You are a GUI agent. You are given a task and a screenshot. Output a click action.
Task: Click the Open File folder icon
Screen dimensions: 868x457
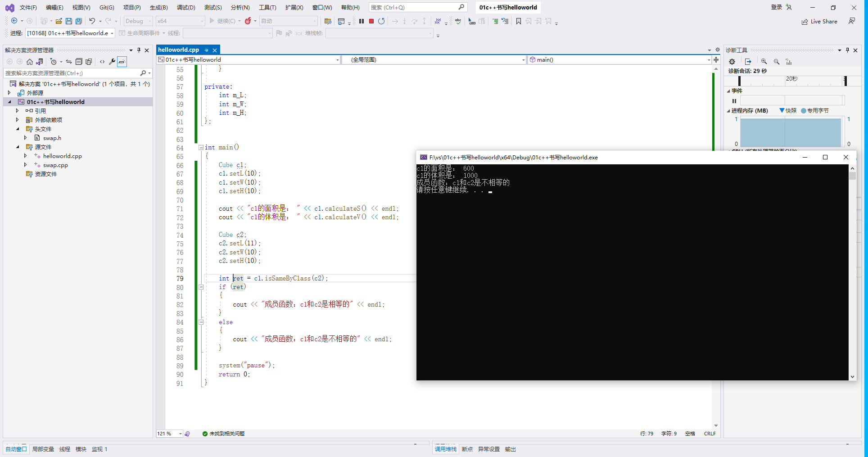pyautogui.click(x=59, y=21)
